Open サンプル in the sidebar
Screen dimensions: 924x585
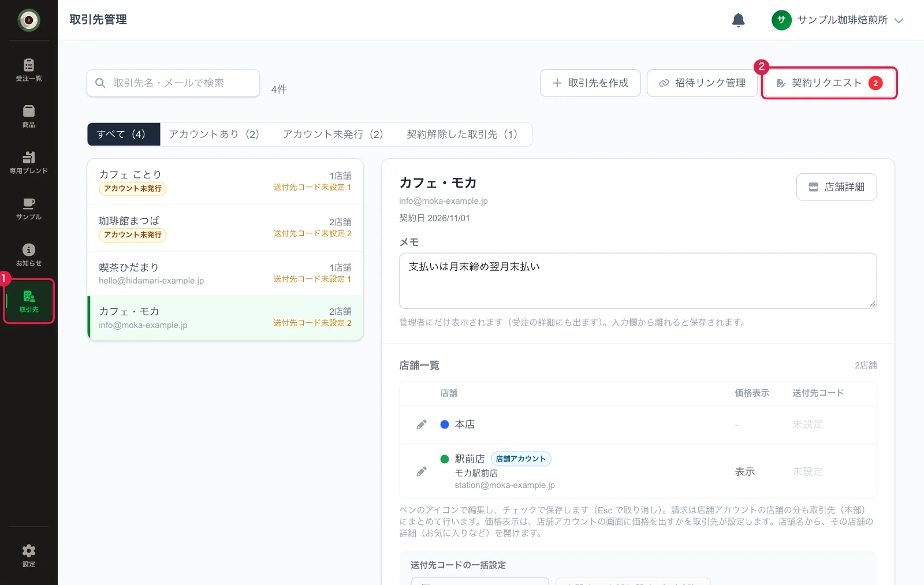coord(29,208)
